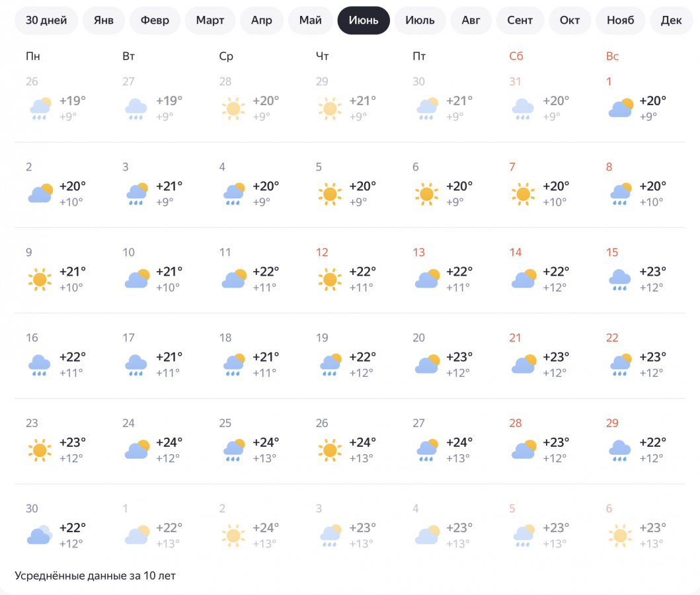Click the partly cloudy icon for June 11
The height and width of the screenshot is (595, 700).
tap(233, 279)
